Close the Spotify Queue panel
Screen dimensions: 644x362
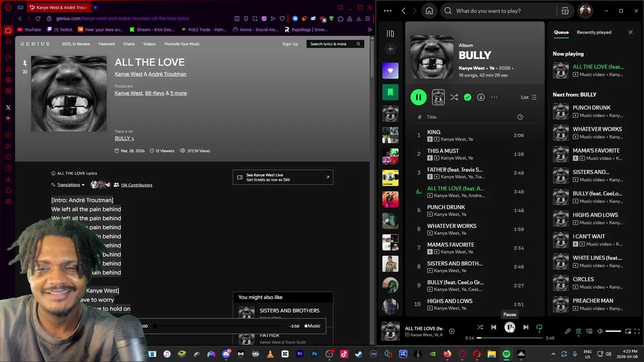630,32
